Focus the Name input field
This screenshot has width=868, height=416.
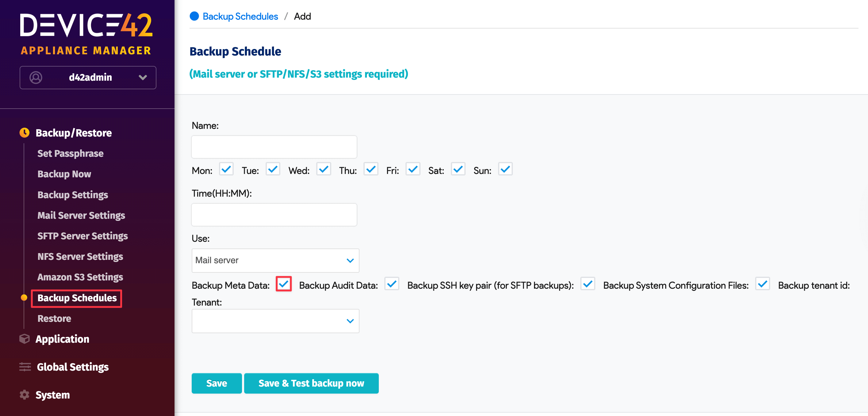click(x=274, y=147)
